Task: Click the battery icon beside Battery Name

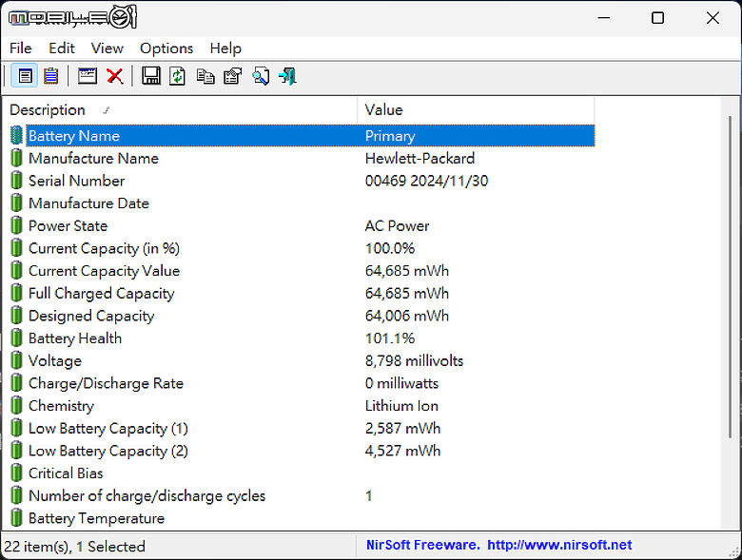Action: 16,136
